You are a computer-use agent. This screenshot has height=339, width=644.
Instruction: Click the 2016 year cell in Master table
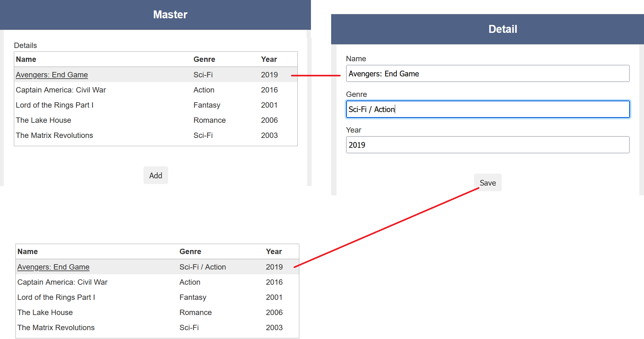(x=269, y=90)
